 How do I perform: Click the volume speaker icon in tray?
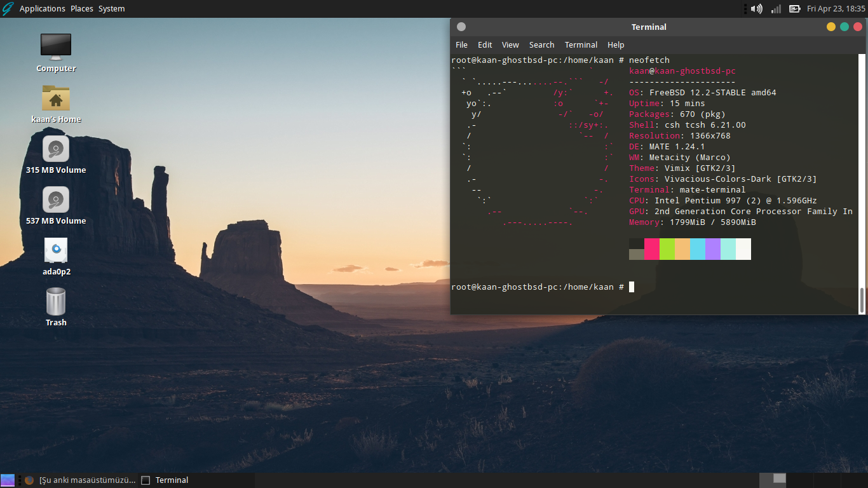tap(756, 9)
